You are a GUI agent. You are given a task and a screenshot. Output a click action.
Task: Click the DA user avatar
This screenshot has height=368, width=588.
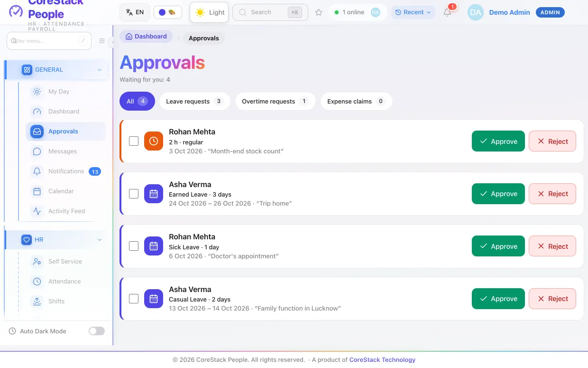coord(475,12)
